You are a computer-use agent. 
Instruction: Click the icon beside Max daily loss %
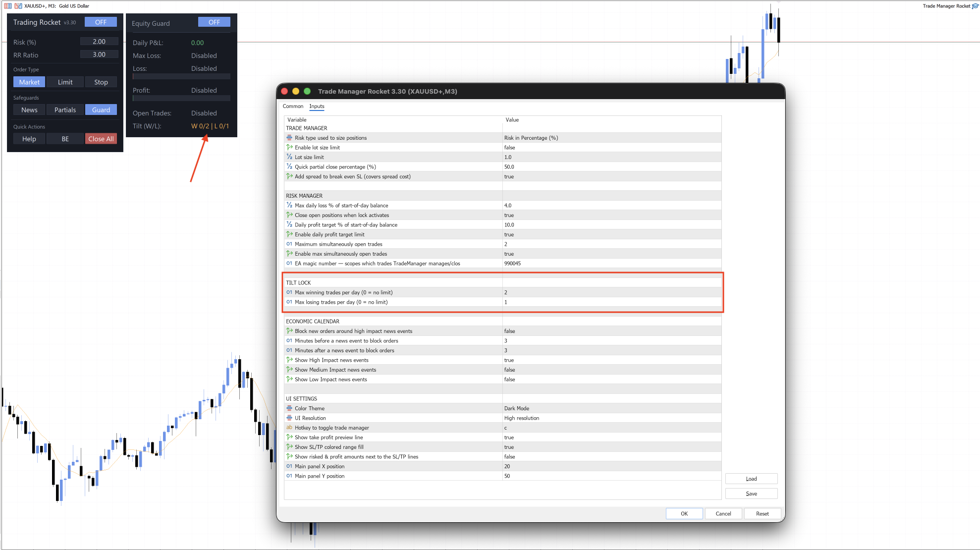pos(289,205)
